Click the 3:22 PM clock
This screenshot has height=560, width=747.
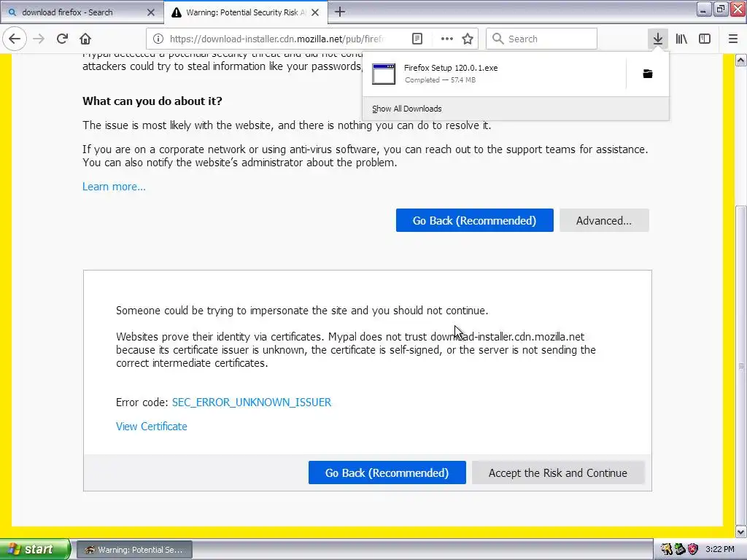coord(720,550)
